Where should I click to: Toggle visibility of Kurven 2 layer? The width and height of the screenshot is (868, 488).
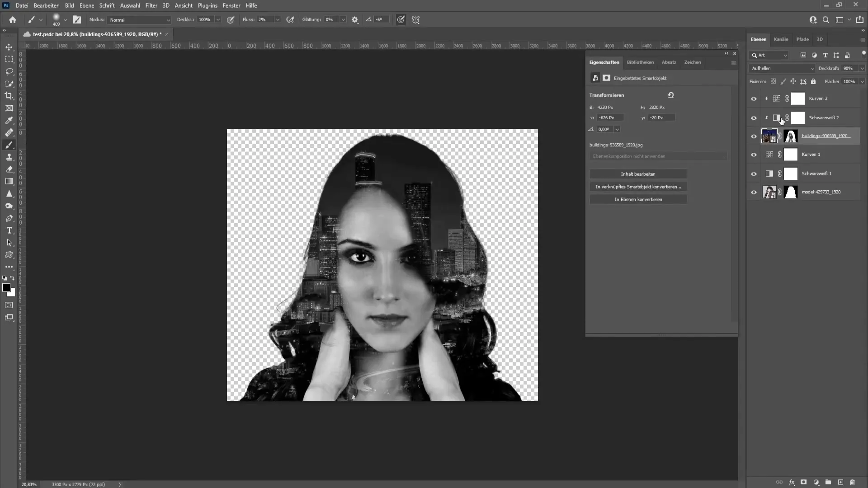(x=753, y=99)
